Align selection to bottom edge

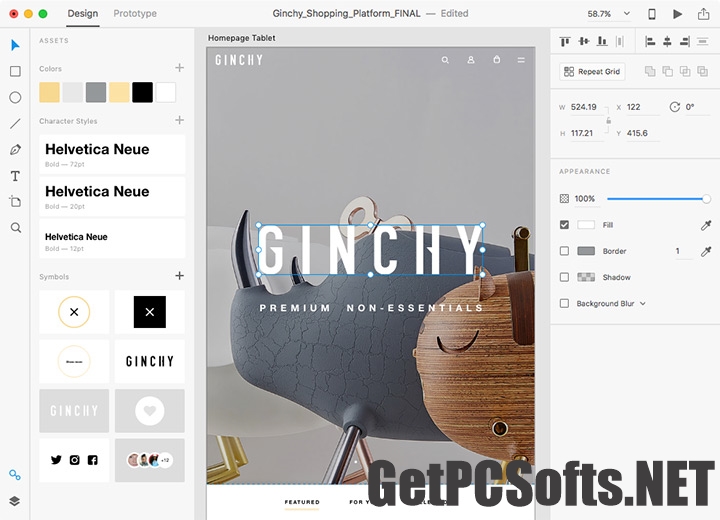tap(602, 42)
